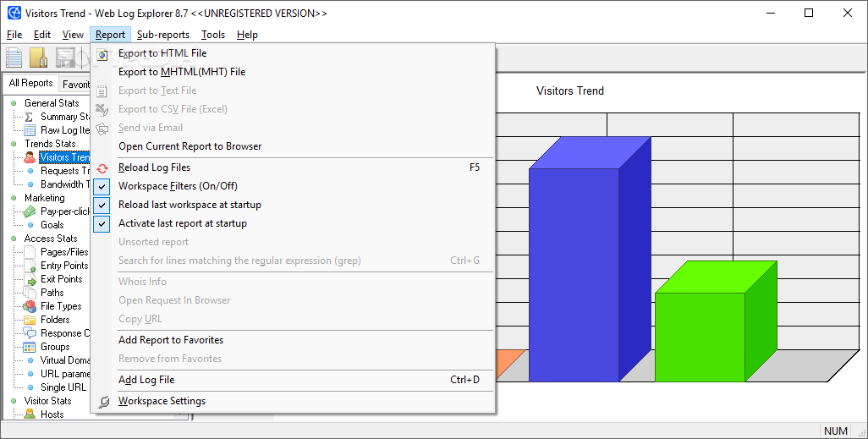Click the Paths pages icon
The height and width of the screenshot is (439, 868).
pyautogui.click(x=30, y=293)
